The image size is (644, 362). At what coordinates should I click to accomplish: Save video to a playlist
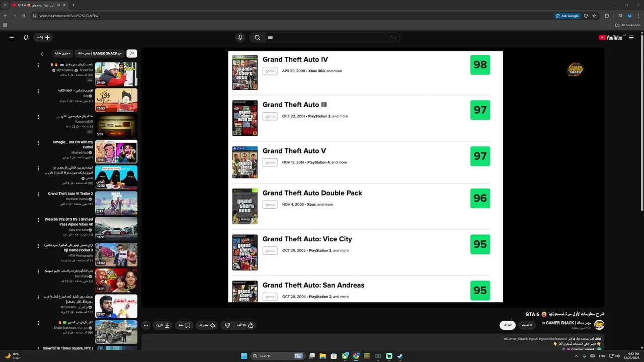point(185,325)
